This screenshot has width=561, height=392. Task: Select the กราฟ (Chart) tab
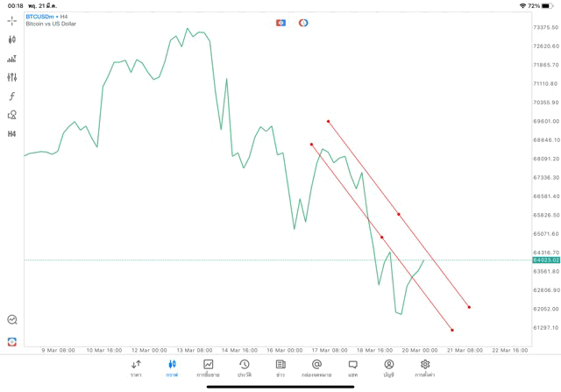[x=173, y=368]
